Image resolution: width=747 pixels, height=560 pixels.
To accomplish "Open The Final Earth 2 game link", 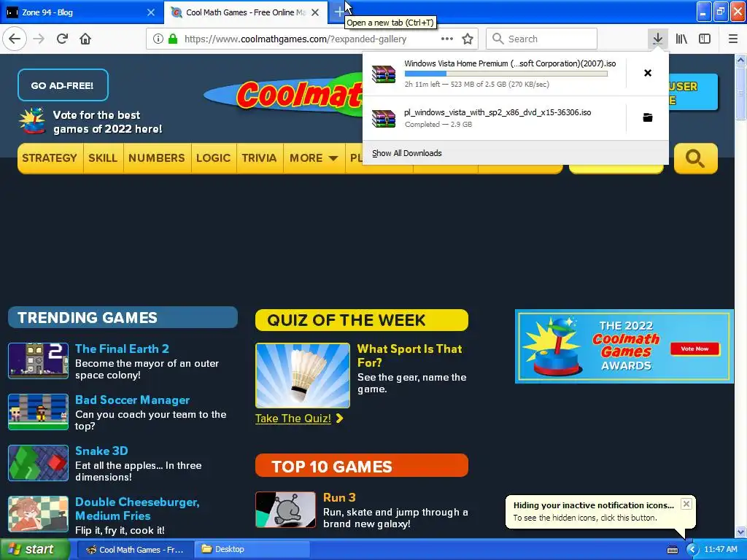I will click(122, 349).
